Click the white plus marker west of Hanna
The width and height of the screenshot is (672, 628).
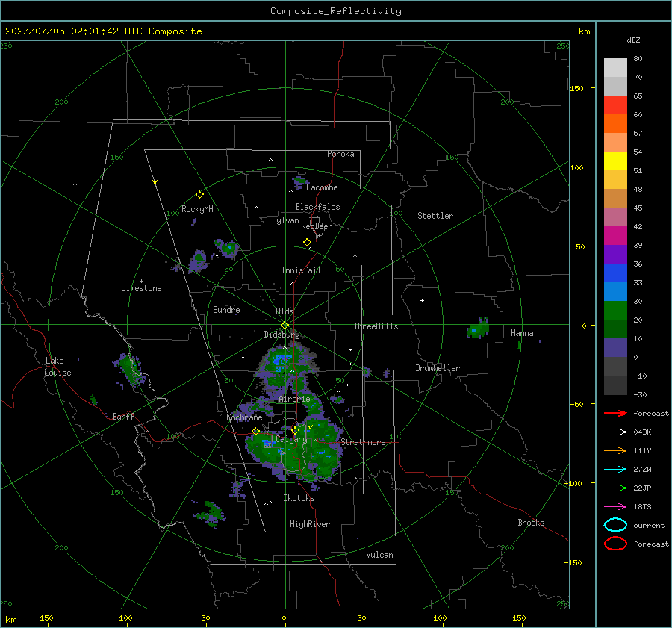click(x=422, y=300)
